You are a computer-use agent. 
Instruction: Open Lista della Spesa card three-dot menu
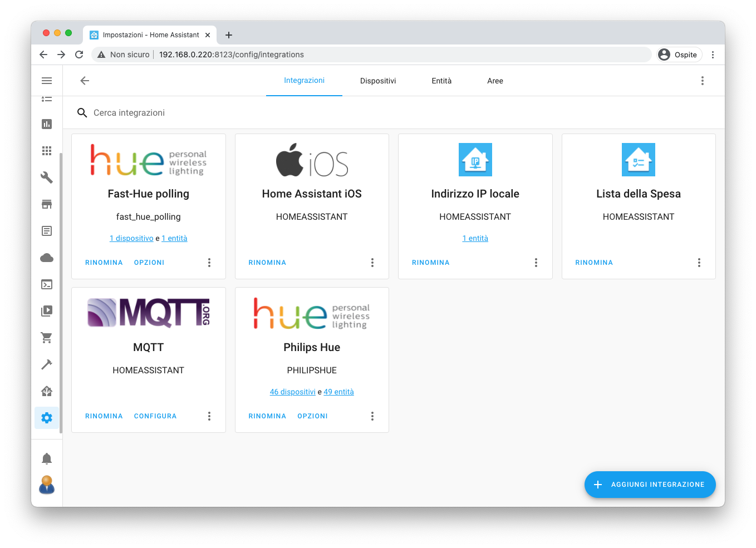pyautogui.click(x=699, y=263)
